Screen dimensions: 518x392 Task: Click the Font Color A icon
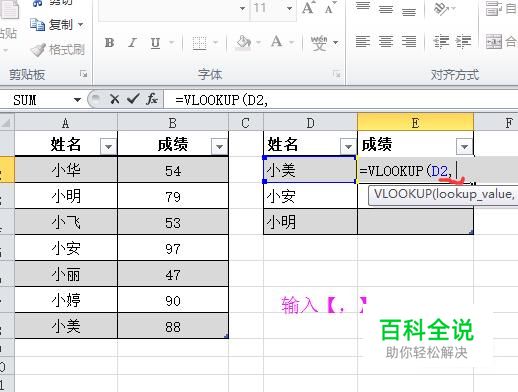point(276,42)
